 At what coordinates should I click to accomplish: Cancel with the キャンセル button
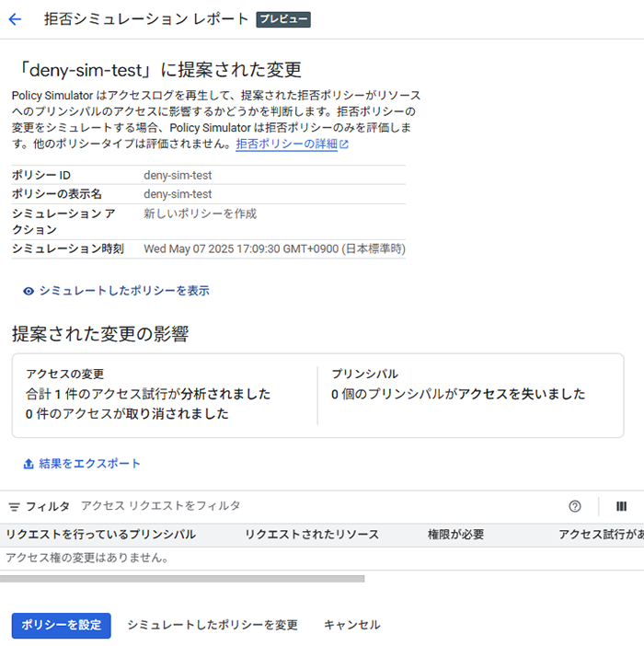pos(351,625)
